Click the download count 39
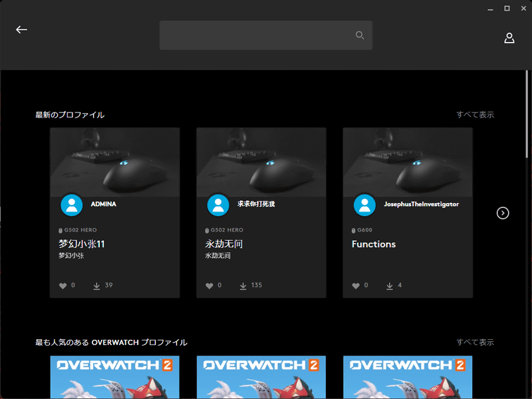 [108, 285]
